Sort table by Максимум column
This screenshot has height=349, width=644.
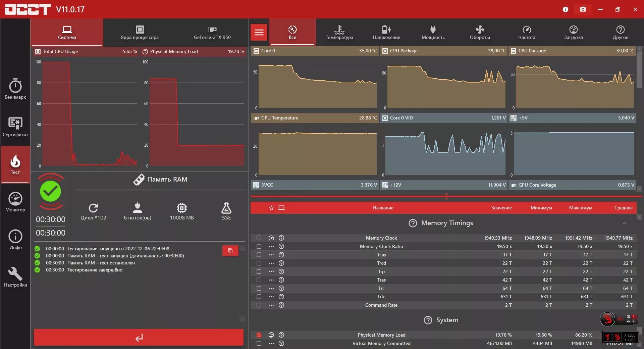coord(580,208)
